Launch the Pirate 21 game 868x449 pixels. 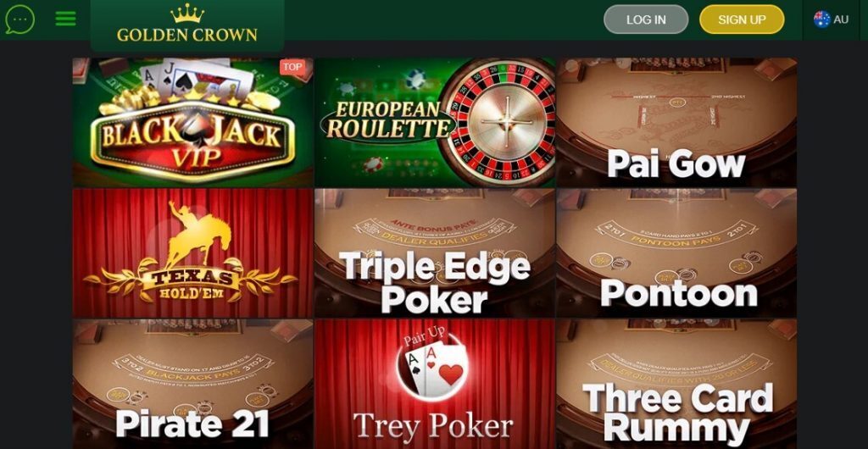point(192,384)
